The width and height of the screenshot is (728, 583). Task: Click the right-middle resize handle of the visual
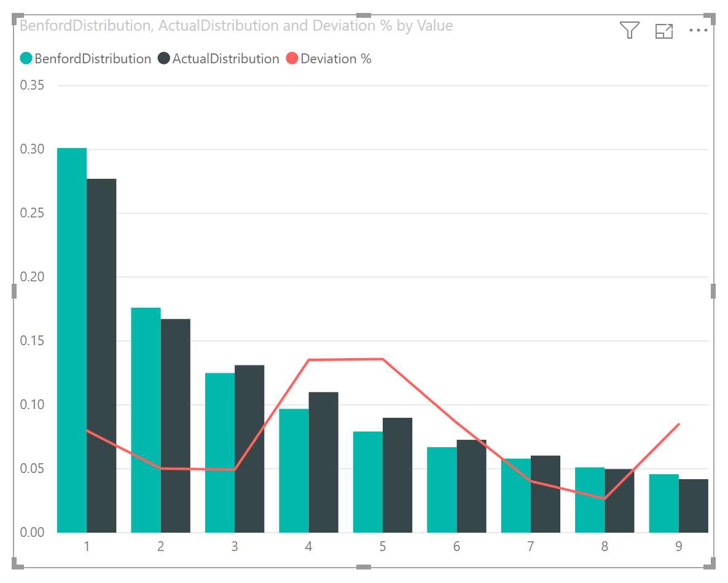tap(713, 291)
